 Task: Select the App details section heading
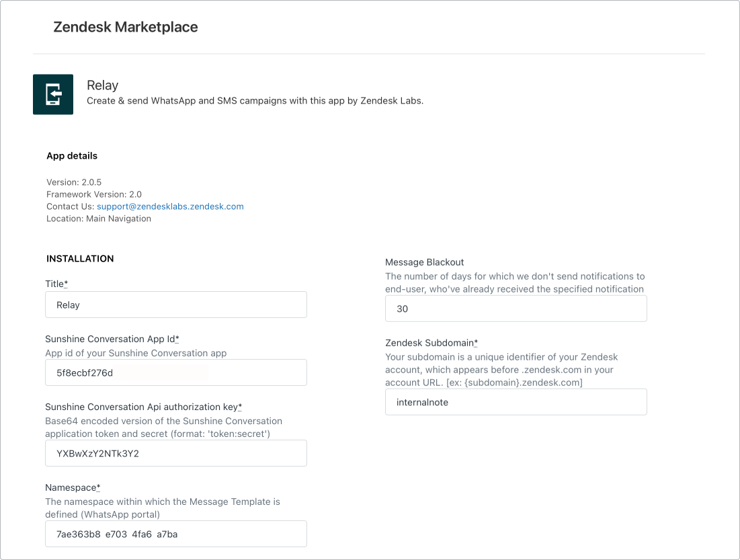(72, 156)
